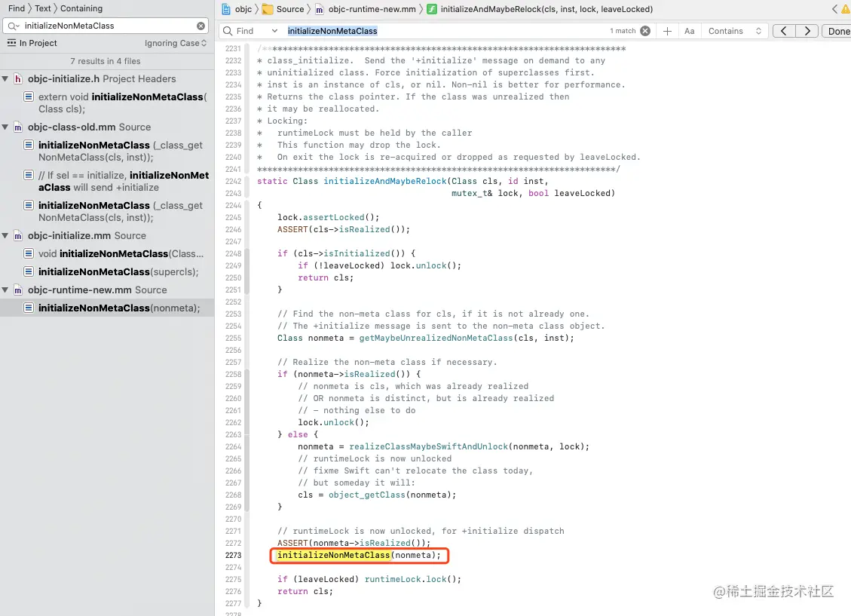Viewport: 851px width, 616px height.
Task: Open Source folder in jump bar
Action: 289,9
